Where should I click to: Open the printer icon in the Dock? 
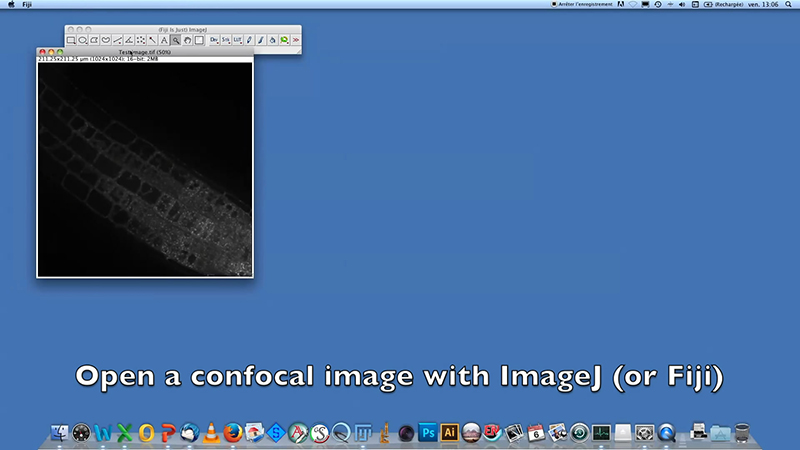[x=698, y=433]
